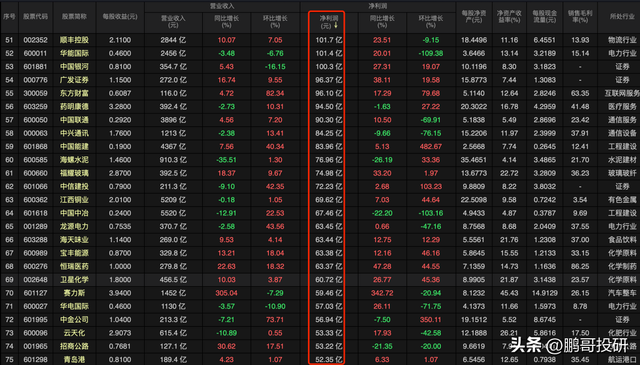Sort by 营业收入 column header

pyautogui.click(x=173, y=22)
